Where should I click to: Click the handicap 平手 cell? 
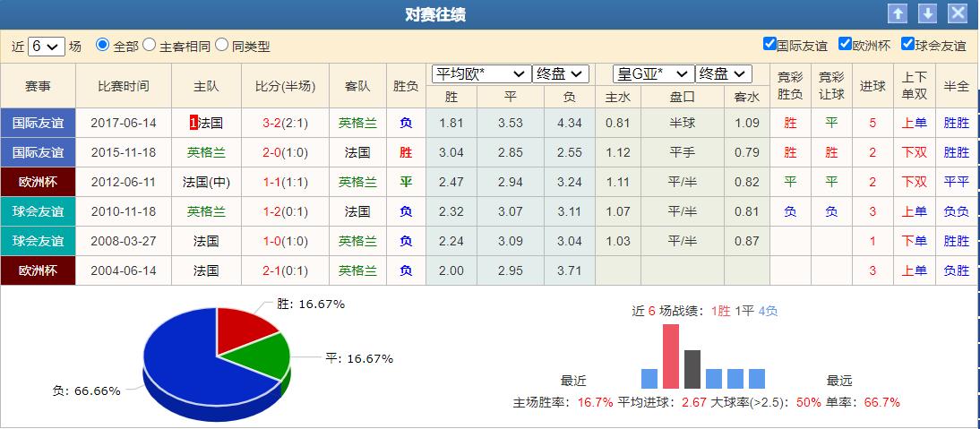[682, 152]
